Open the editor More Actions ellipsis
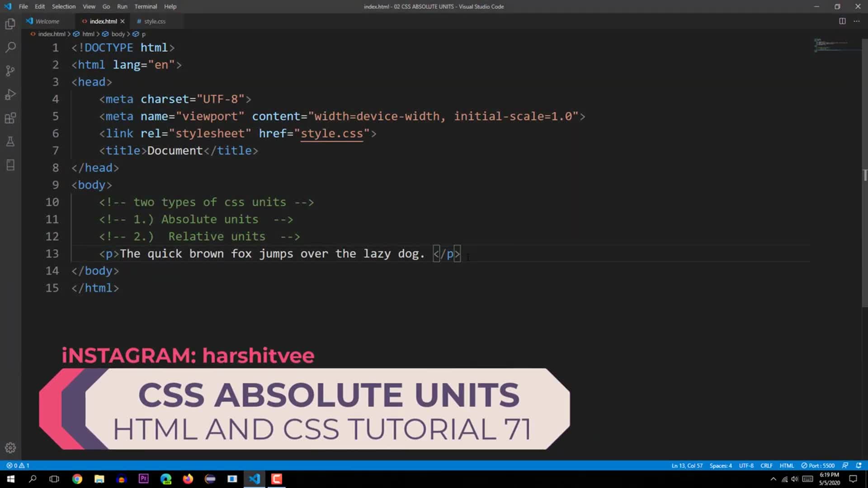Screen dimensions: 868x488 857,21
